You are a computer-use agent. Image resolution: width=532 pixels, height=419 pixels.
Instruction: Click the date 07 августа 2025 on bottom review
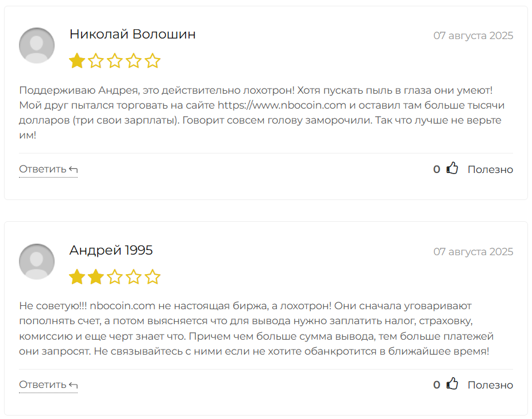[473, 251]
